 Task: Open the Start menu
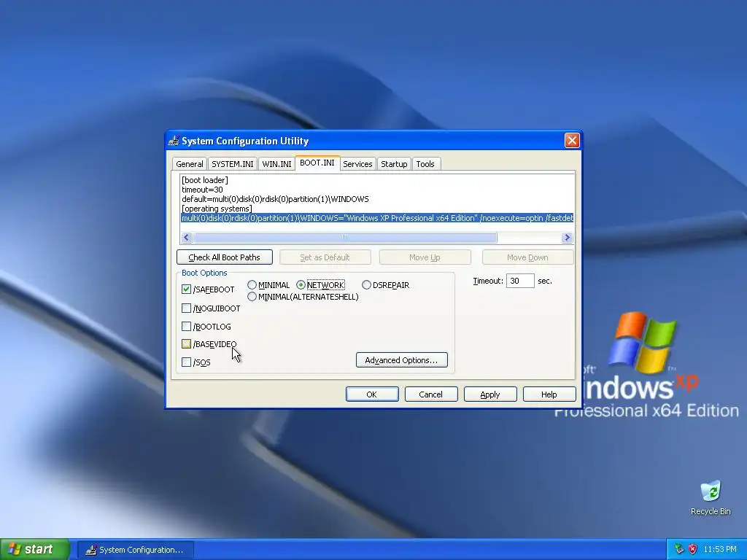click(35, 549)
